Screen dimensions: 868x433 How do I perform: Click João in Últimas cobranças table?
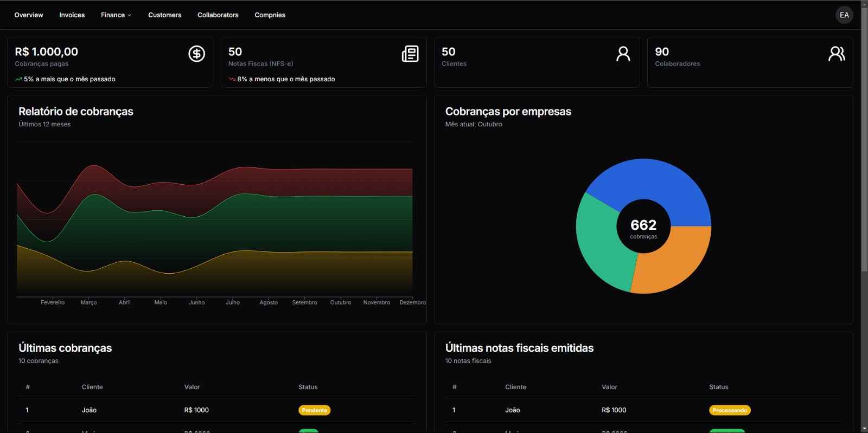(x=89, y=410)
